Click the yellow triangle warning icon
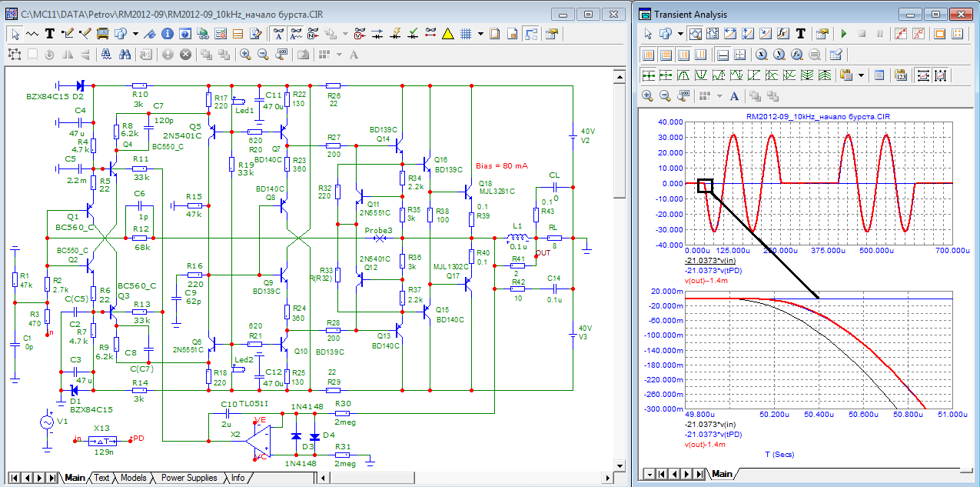Screen dimensions: 980x487 (x=448, y=34)
